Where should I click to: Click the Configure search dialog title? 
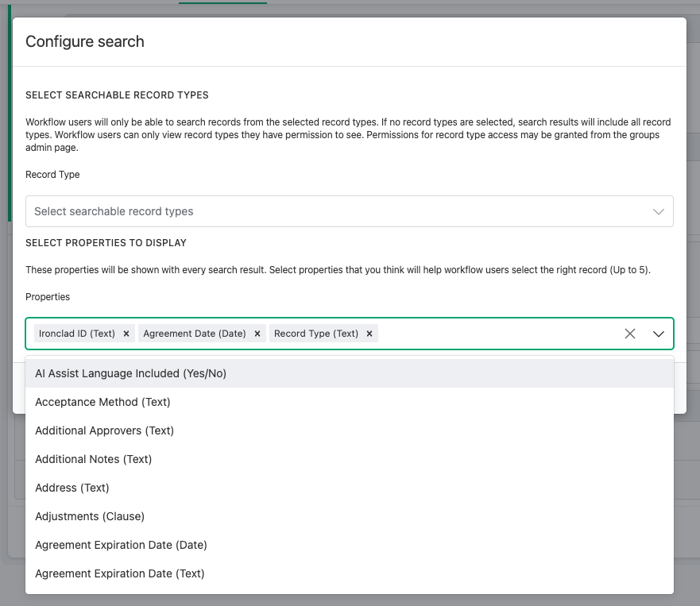tap(85, 41)
